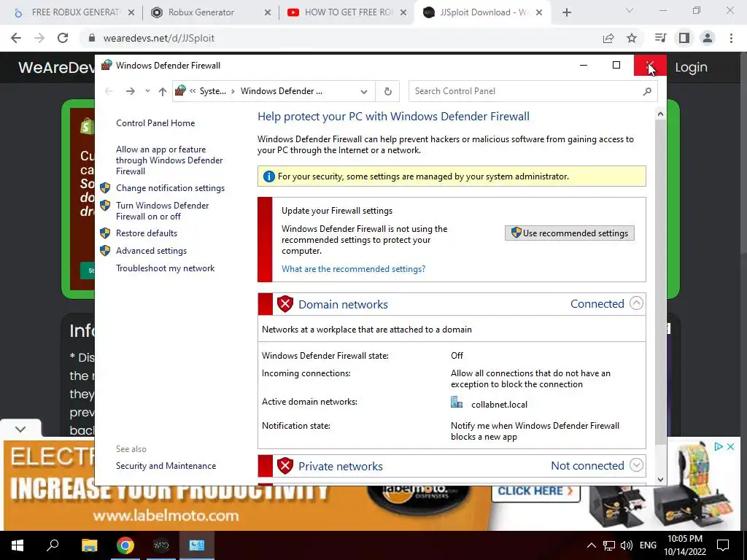
Task: Open Chrome's three-dot menu
Action: 731,38
